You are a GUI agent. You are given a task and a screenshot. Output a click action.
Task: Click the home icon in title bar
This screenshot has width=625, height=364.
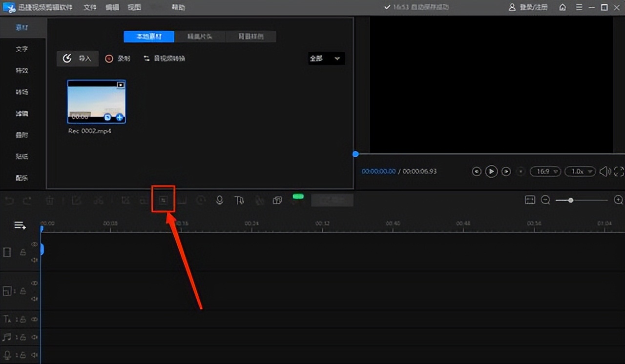point(563,7)
